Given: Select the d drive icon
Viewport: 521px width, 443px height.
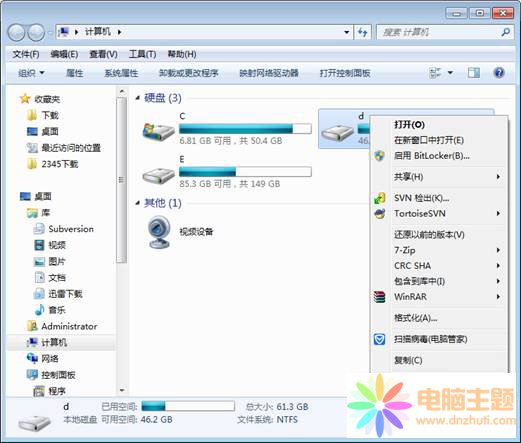Looking at the screenshot, I should (337, 133).
